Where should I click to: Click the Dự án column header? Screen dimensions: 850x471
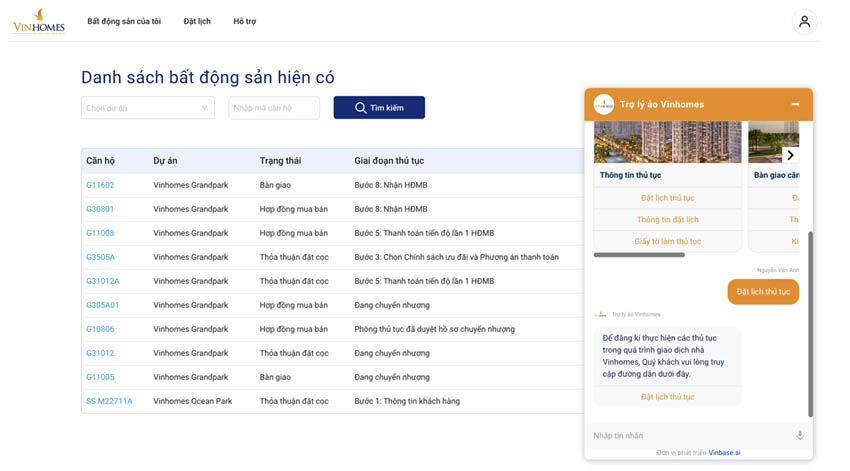pos(165,160)
